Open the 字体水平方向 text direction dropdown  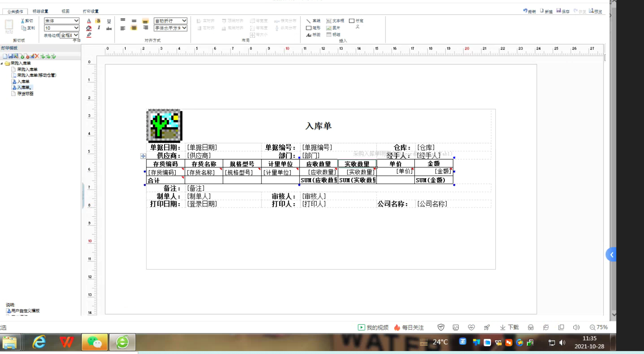click(170, 28)
